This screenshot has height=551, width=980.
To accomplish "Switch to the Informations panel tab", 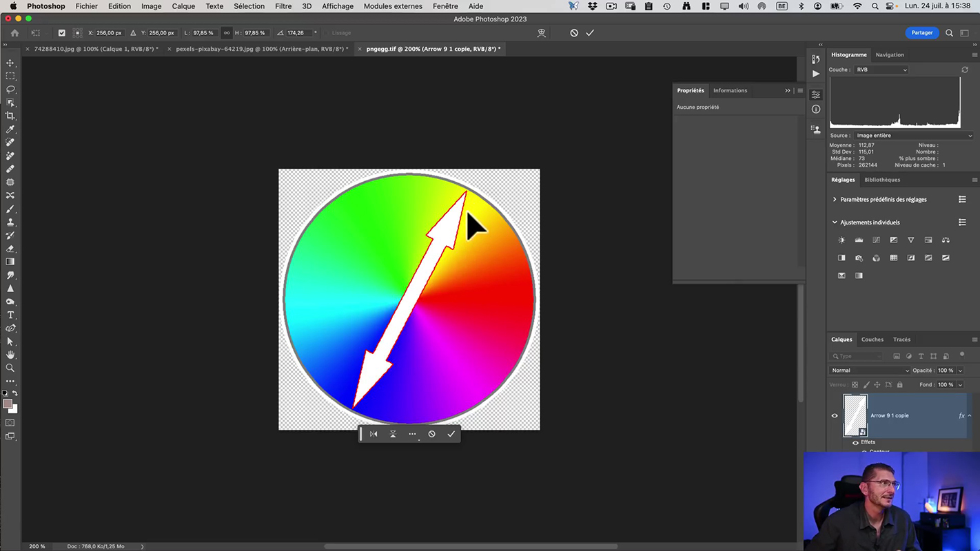I will pos(730,90).
